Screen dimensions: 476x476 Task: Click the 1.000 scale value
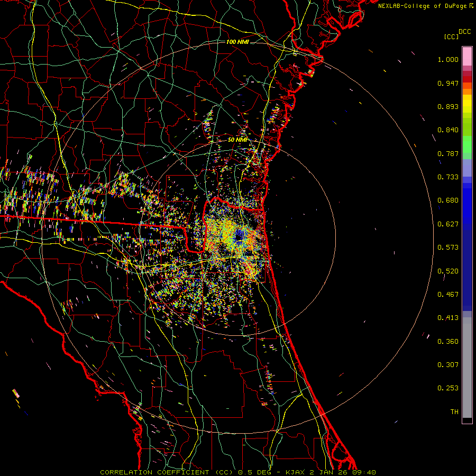(x=448, y=59)
